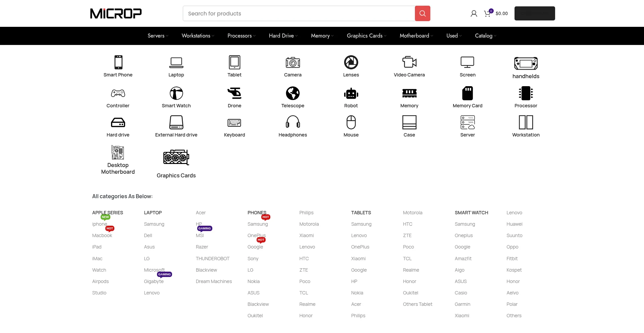Image resolution: width=644 pixels, height=333 pixels.
Task: Select the Telescope category icon
Action: (293, 93)
